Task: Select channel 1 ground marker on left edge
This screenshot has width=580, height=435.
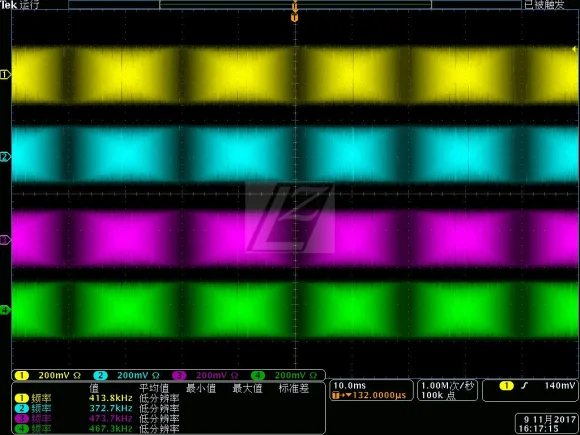Action: click(5, 75)
